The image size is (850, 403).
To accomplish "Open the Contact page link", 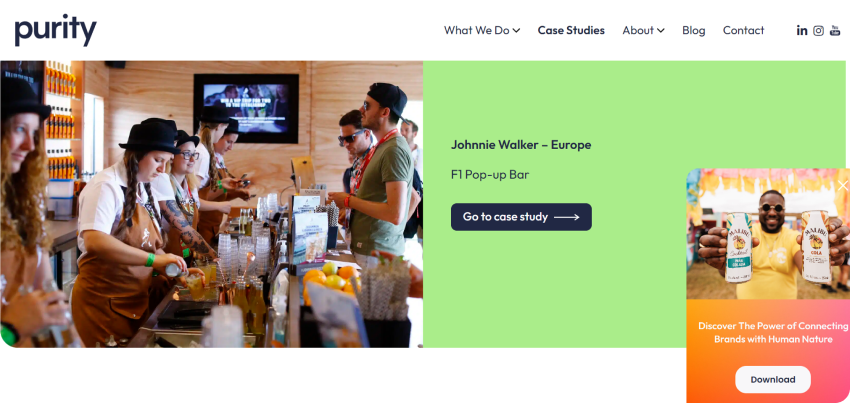I will click(x=743, y=30).
